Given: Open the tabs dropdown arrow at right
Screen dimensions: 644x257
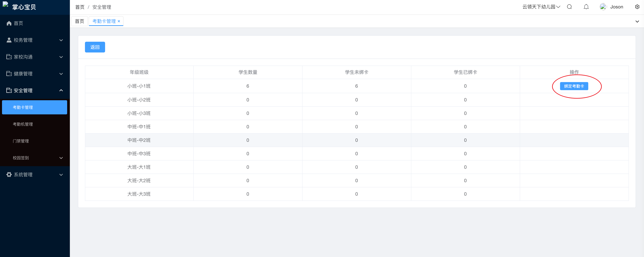Looking at the screenshot, I should (x=637, y=21).
